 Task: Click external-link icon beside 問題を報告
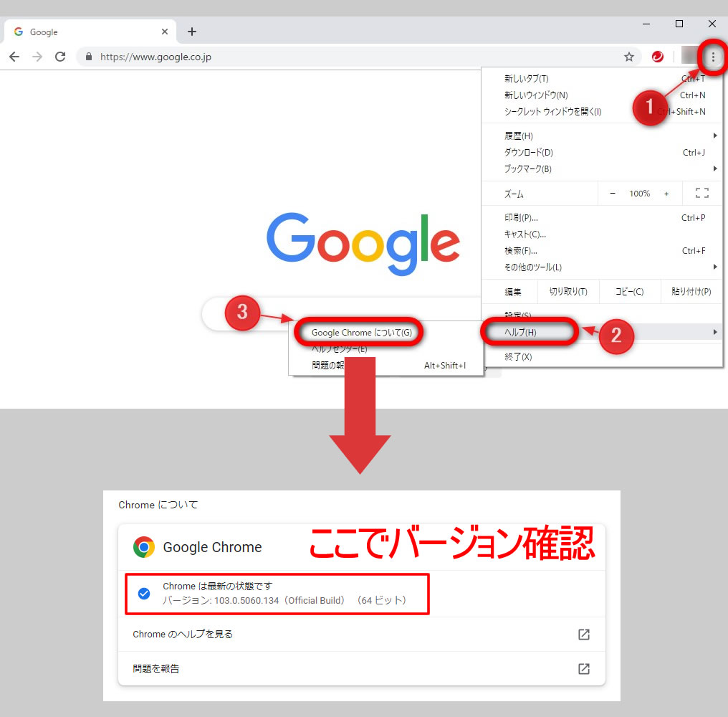click(583, 669)
